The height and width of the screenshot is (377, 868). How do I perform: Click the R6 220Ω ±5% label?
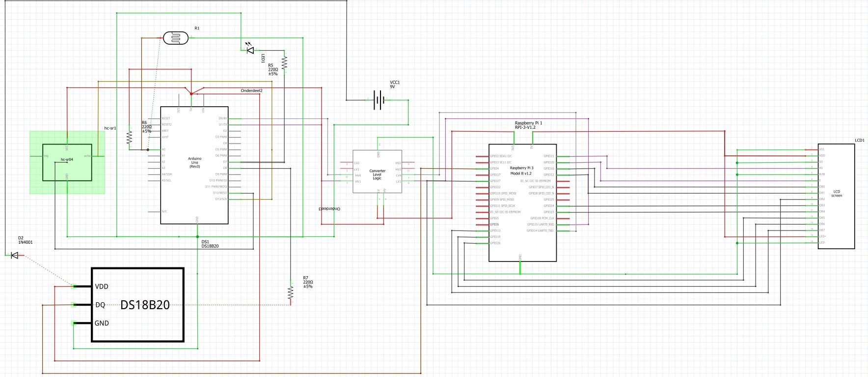point(146,127)
